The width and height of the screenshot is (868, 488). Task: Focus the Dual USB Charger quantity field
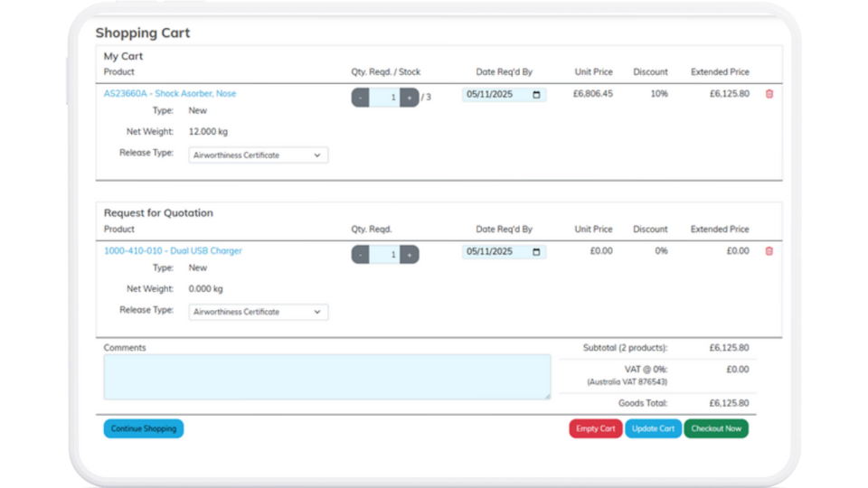pos(384,255)
